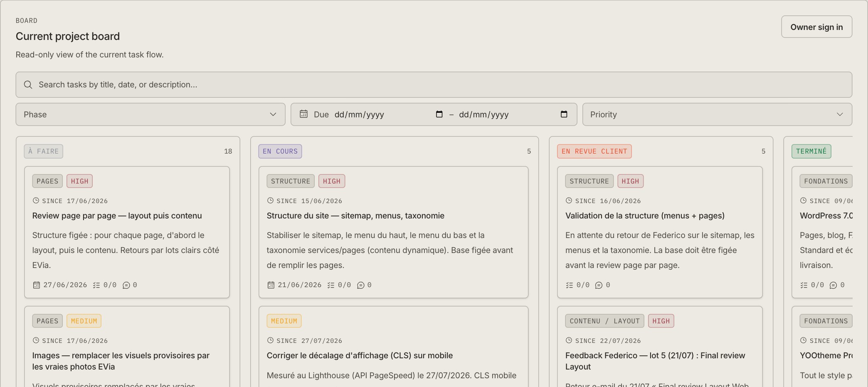
Task: Click due date calendar icon next to 27/06/2026
Action: (x=37, y=285)
